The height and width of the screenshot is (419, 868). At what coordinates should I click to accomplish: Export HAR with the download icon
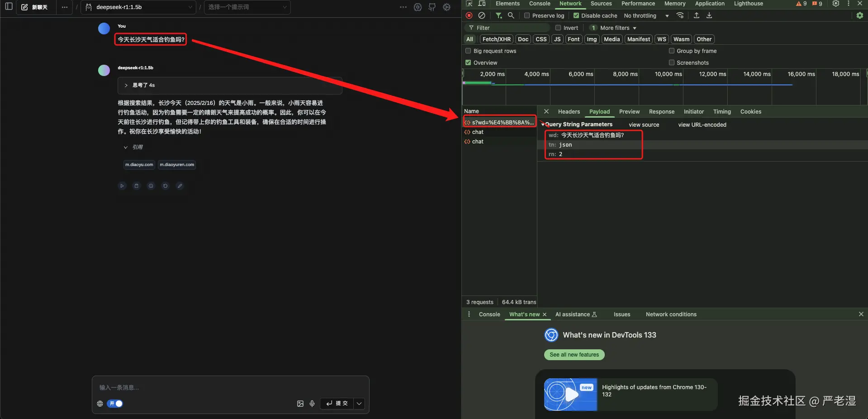click(709, 15)
